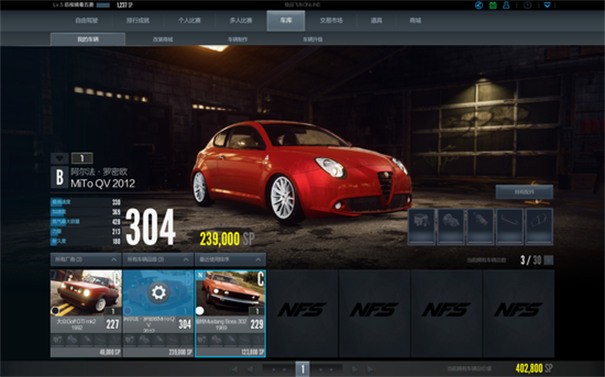
Task: Open the 排行成就 tab
Action: [x=138, y=20]
